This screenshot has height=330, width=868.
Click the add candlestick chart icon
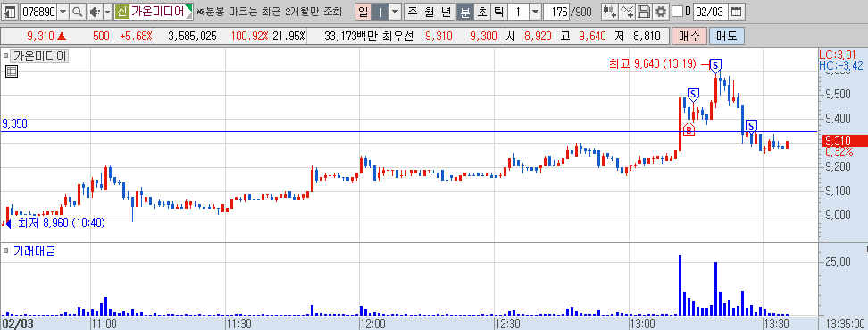tap(610, 11)
